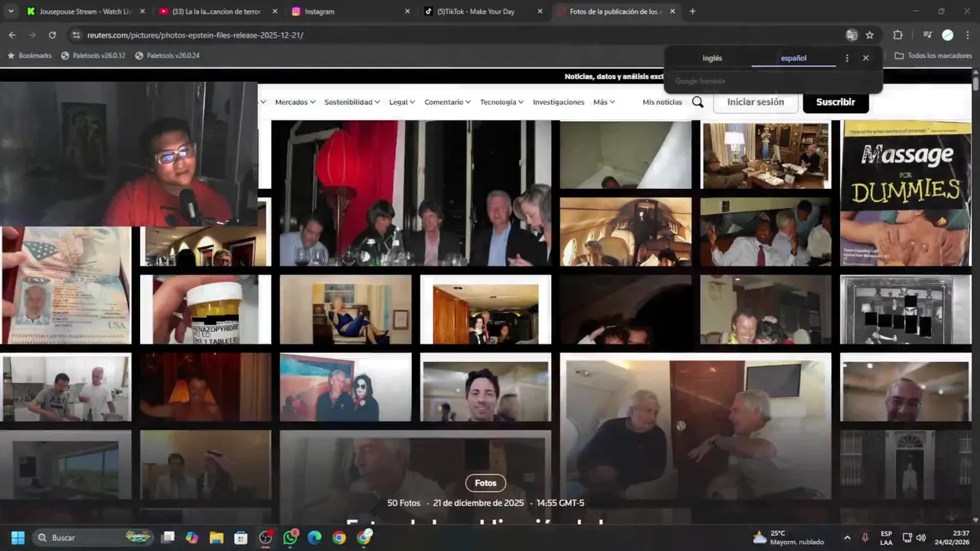Close the Instagram tab
Image resolution: width=980 pixels, height=551 pixels.
point(407,11)
